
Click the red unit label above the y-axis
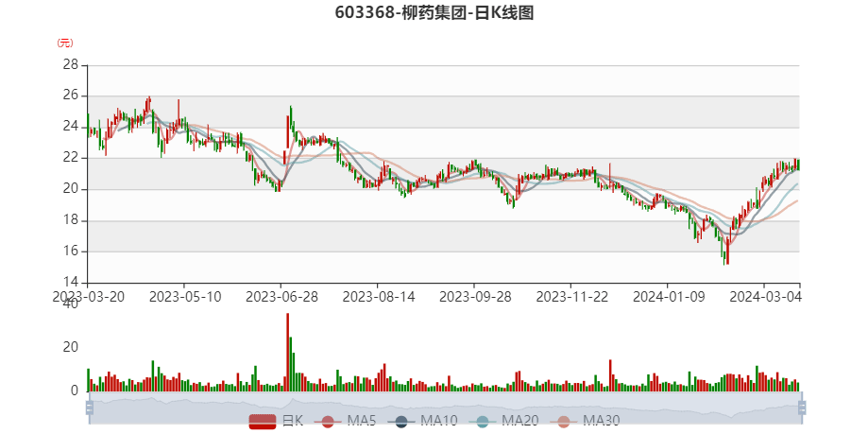tap(64, 43)
